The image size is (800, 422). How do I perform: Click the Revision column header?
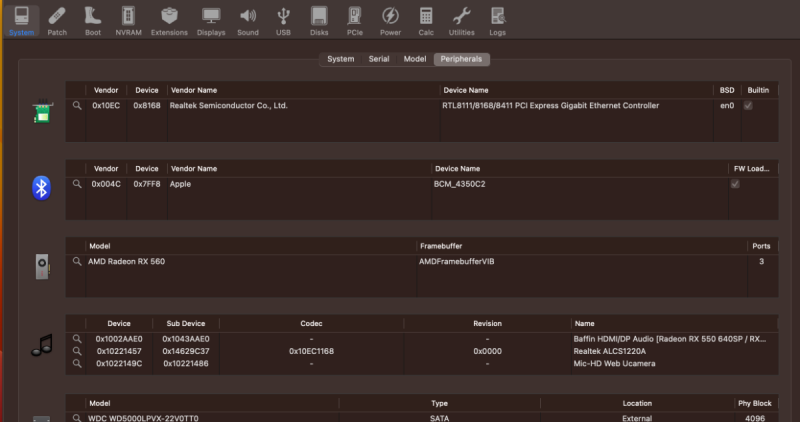click(x=487, y=324)
